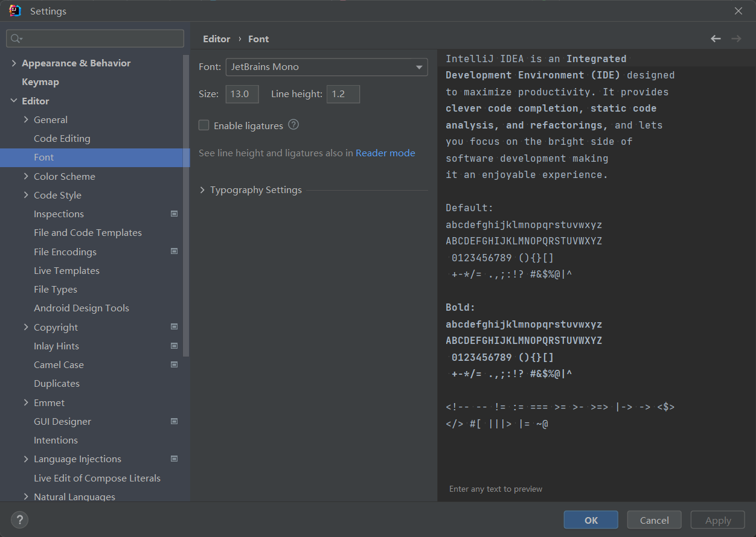Open the Keymap settings page
The width and height of the screenshot is (756, 537).
(40, 82)
